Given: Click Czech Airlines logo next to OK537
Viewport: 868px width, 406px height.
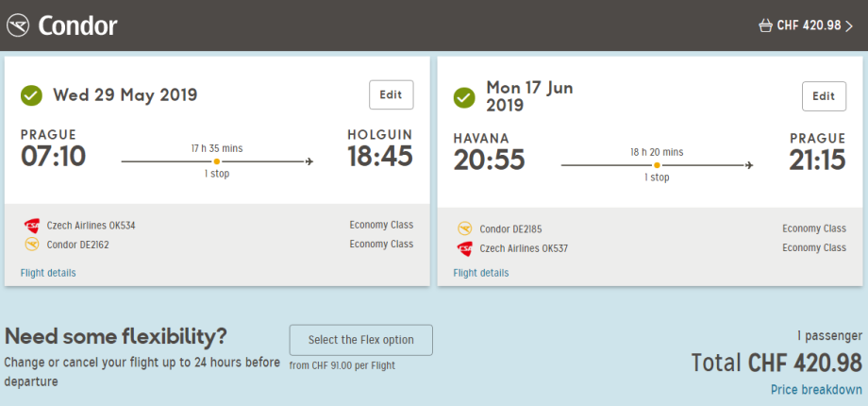Looking at the screenshot, I should pyautogui.click(x=464, y=248).
